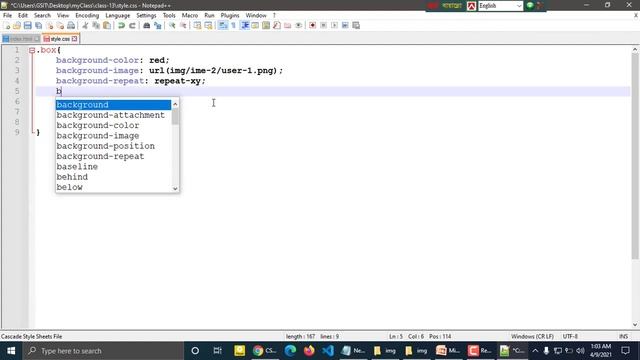640x360 pixels.
Task: Open the Search menu
Action: pos(42,15)
